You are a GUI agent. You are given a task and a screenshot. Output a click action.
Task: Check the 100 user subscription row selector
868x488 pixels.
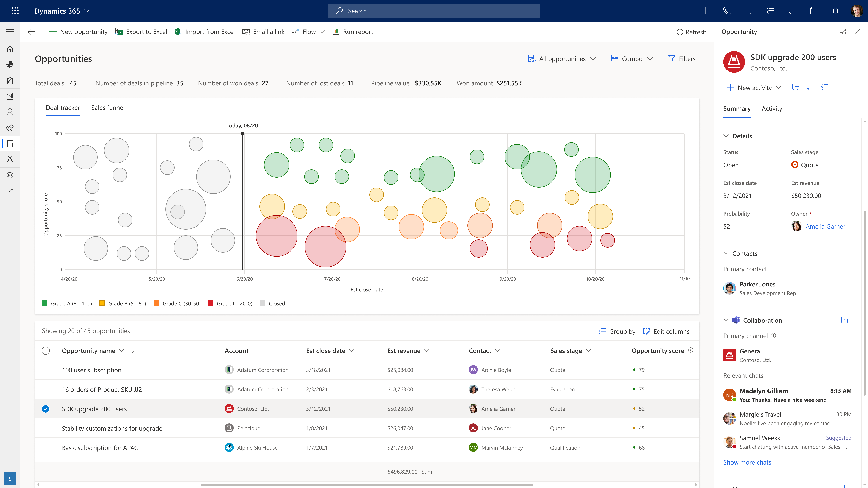point(46,369)
